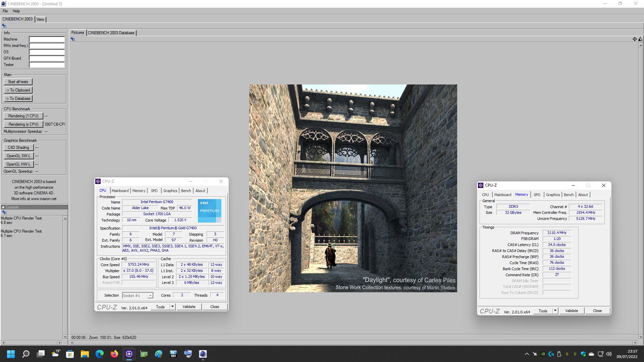
Task: Click the console scrollbar up arrow
Action: [x=65, y=219]
